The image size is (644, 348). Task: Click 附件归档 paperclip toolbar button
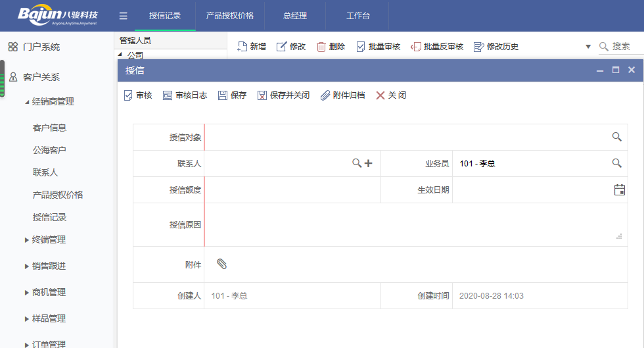coord(342,95)
